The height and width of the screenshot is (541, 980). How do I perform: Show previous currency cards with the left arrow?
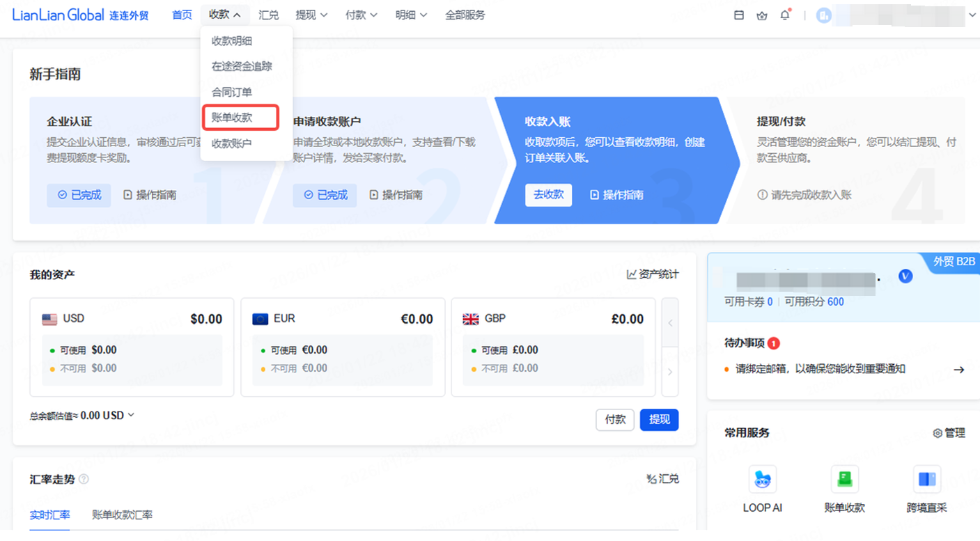[x=670, y=323]
